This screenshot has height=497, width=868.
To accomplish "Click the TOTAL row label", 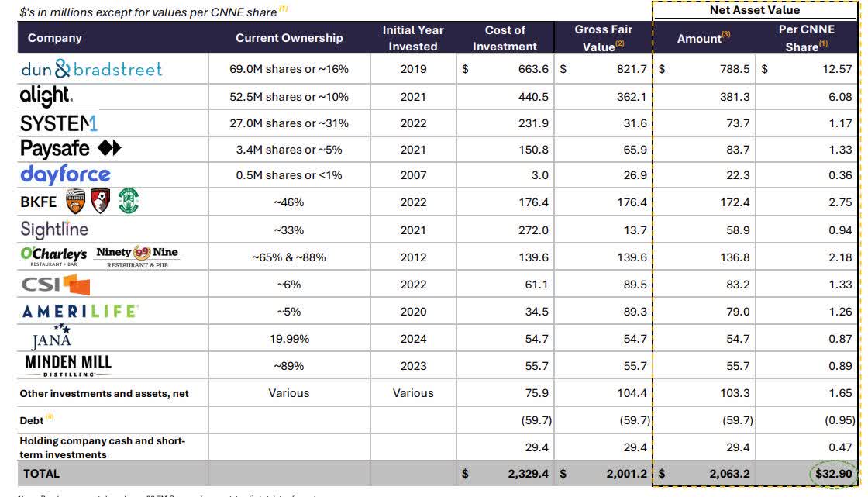I will tap(41, 474).
